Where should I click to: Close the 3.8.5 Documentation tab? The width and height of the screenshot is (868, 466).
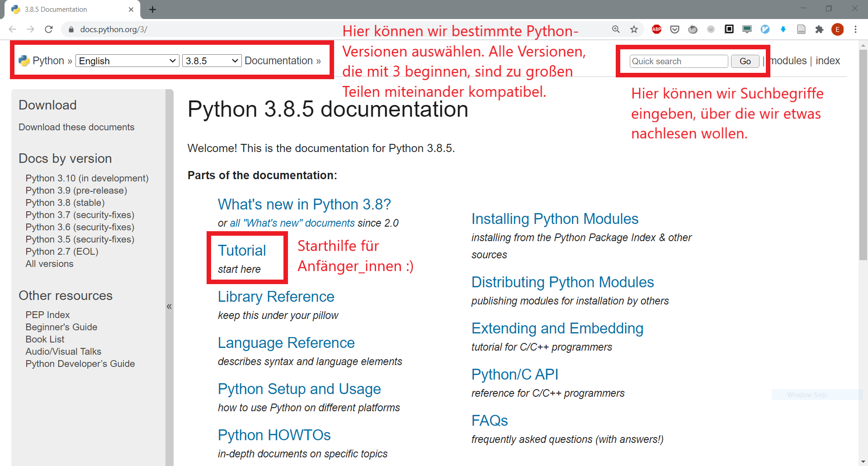click(131, 10)
